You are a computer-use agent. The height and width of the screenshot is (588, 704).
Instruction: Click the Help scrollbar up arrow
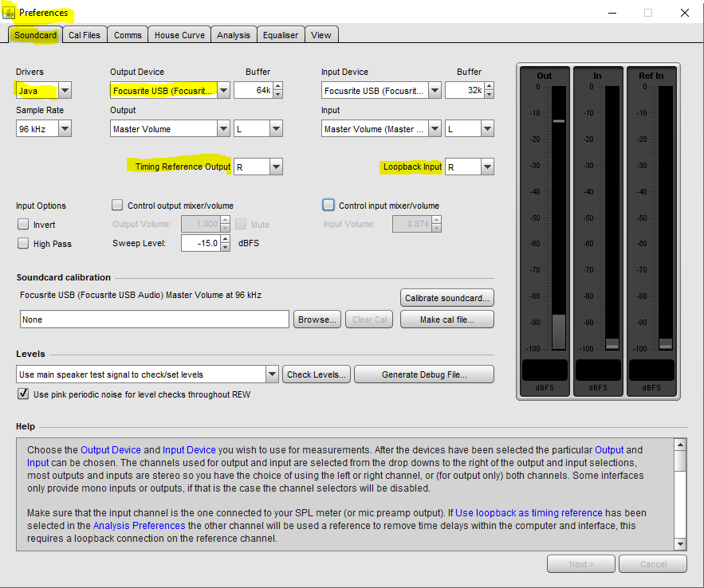tap(680, 445)
